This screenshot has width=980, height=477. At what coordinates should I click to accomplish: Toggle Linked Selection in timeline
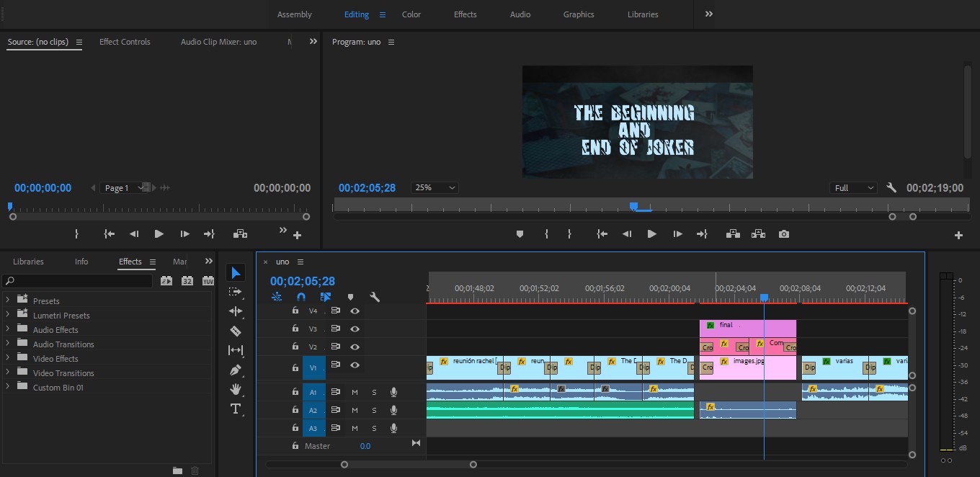click(x=326, y=297)
